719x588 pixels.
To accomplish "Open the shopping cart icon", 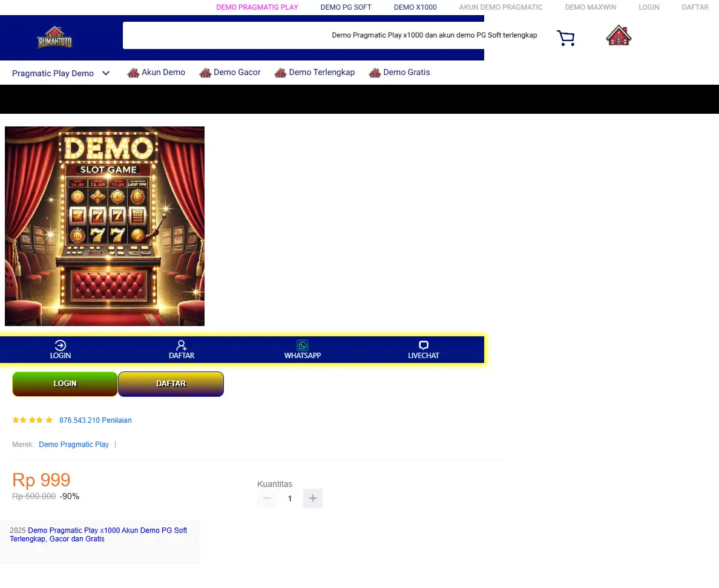I will [x=565, y=38].
